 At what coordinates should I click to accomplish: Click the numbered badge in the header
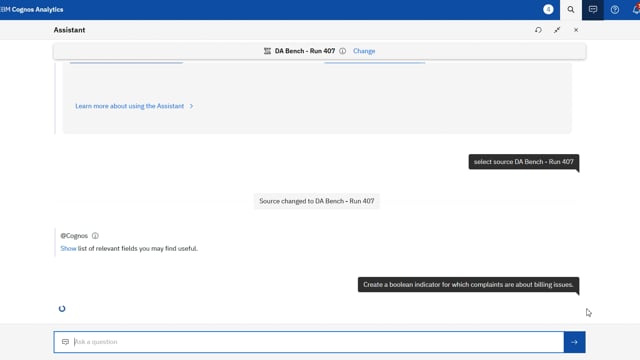[x=548, y=9]
